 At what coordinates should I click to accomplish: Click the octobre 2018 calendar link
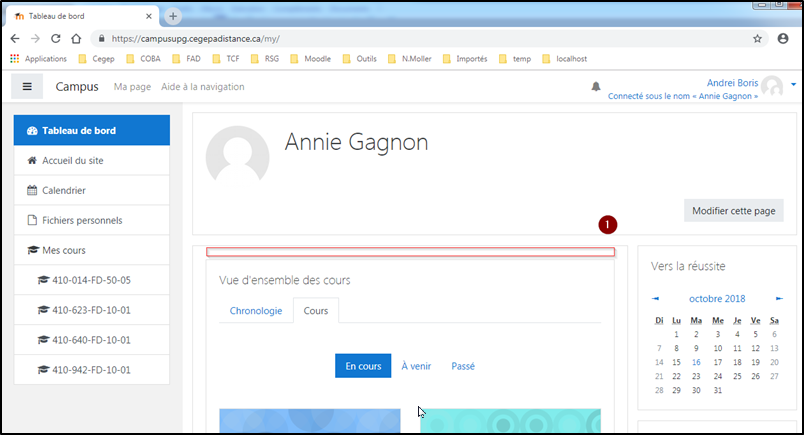coord(717,298)
